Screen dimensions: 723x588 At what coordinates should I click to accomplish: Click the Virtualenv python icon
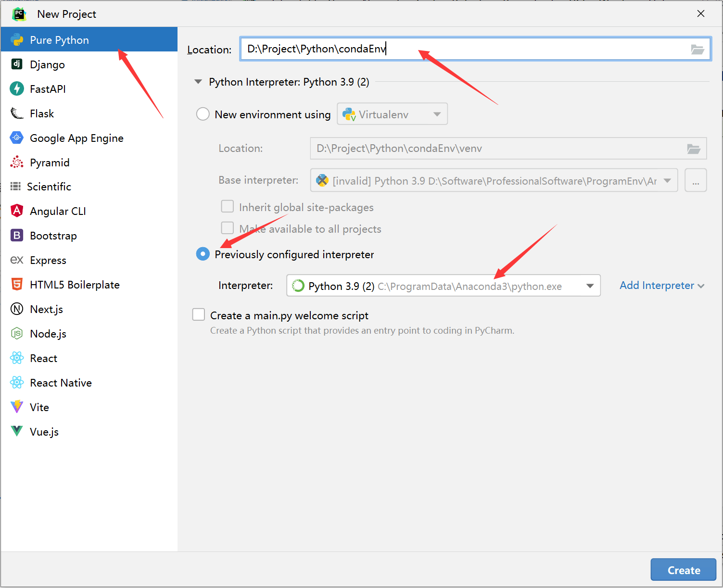[x=349, y=114]
